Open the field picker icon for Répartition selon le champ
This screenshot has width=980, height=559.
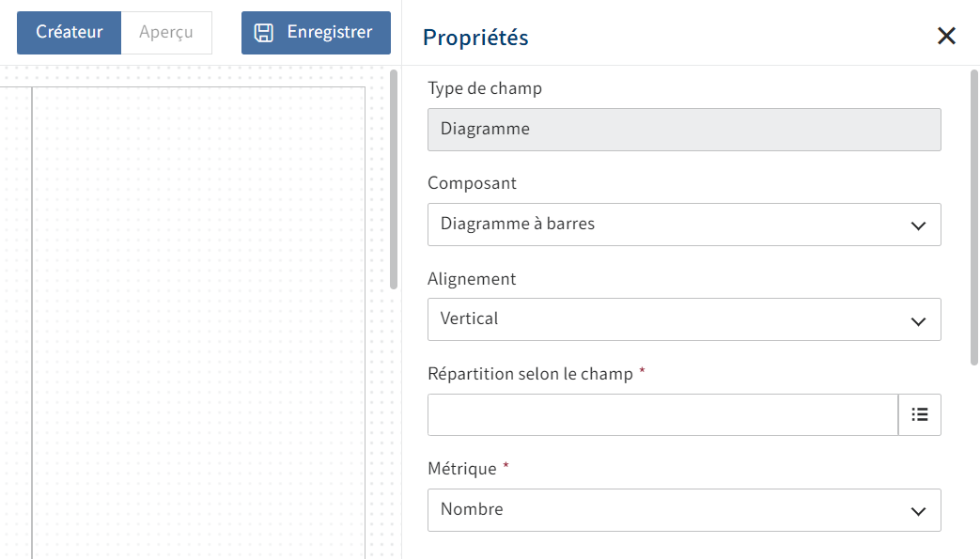(920, 414)
